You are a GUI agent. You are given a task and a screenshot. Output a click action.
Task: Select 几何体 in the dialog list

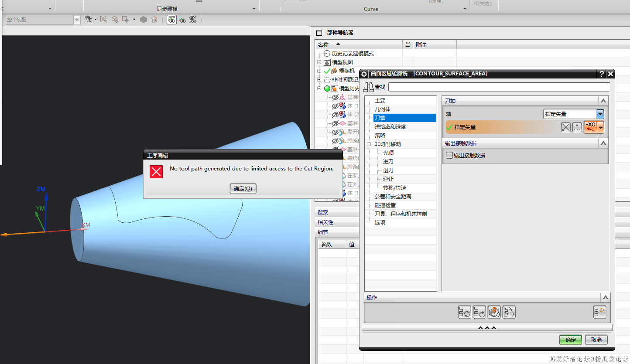point(383,109)
